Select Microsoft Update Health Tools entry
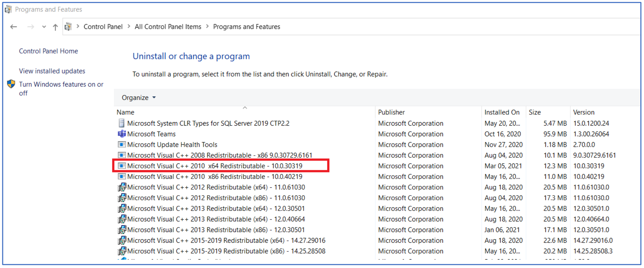Screen dimensions: 644x268 (172, 145)
